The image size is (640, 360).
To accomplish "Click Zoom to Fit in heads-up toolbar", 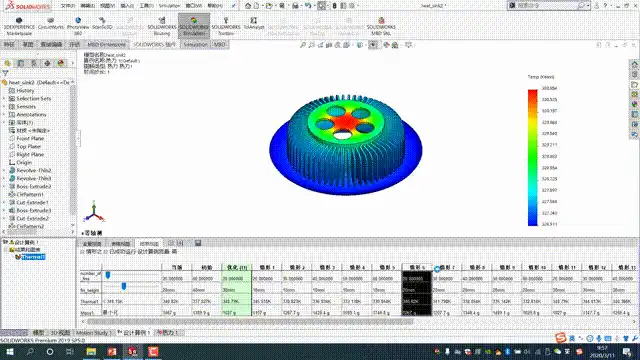I will (303, 45).
